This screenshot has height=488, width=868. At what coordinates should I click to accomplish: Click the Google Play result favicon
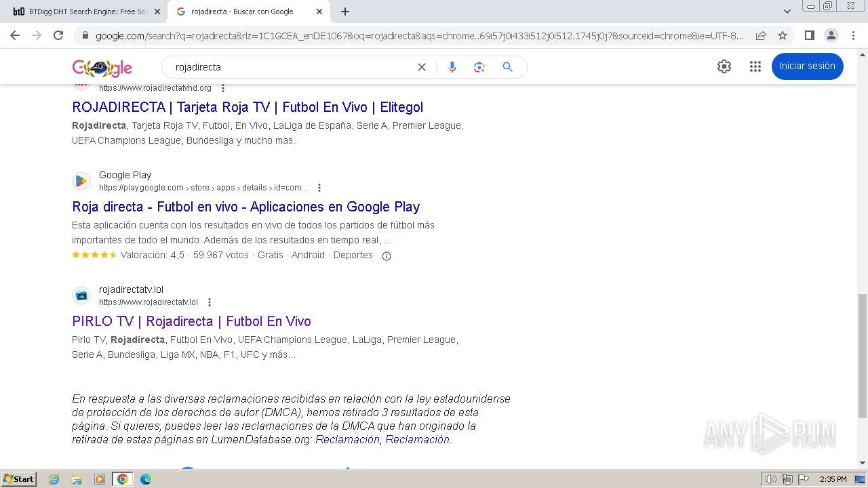[81, 180]
